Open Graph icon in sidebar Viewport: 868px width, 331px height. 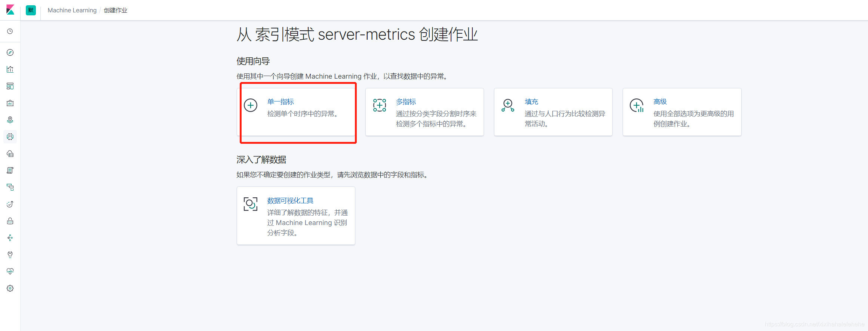(10, 238)
